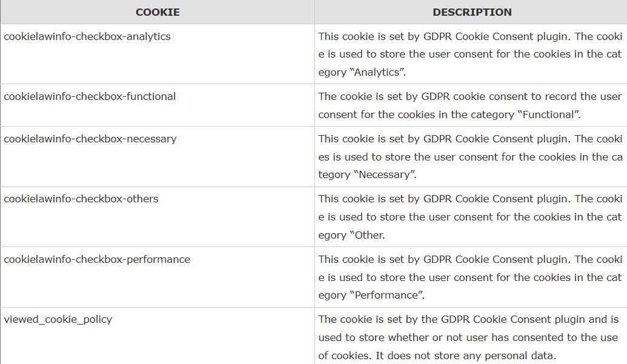The height and width of the screenshot is (364, 627).
Task: Click the analytics cookie description text
Action: click(469, 54)
